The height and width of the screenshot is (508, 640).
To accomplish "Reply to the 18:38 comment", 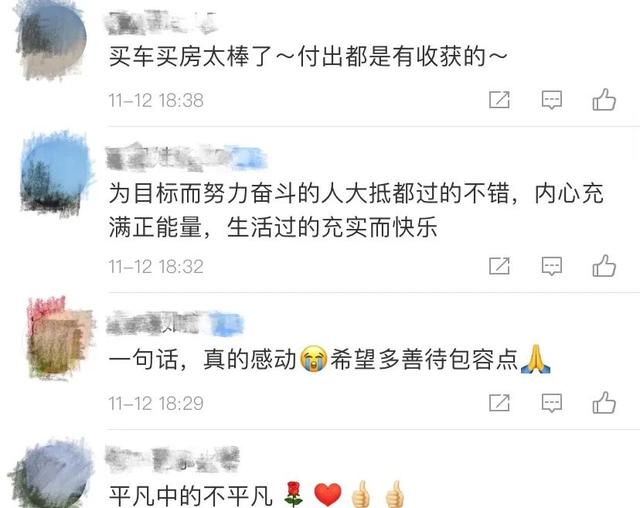I will [x=552, y=100].
